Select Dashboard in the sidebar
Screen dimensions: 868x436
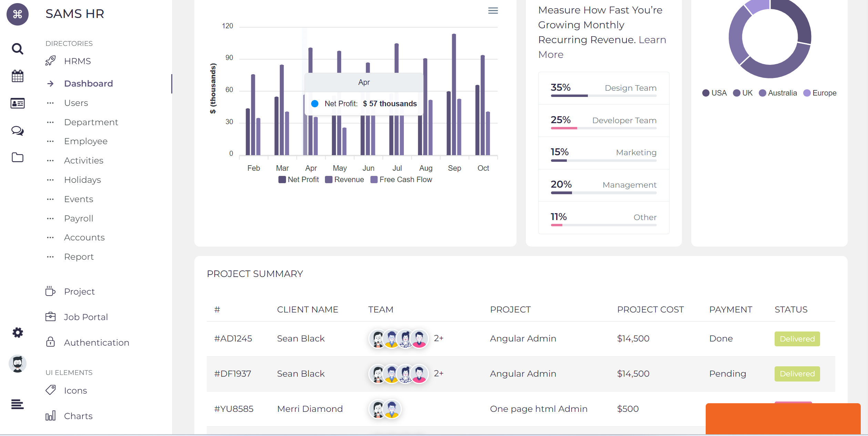(89, 83)
